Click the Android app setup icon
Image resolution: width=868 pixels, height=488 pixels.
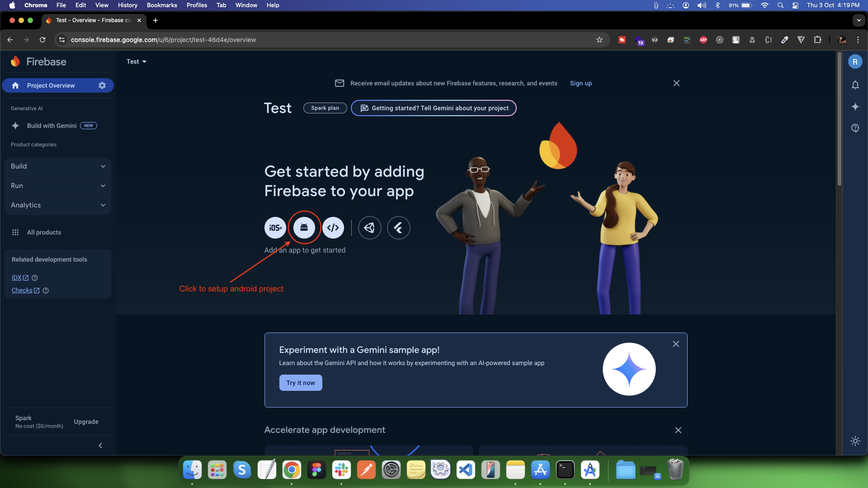(304, 227)
